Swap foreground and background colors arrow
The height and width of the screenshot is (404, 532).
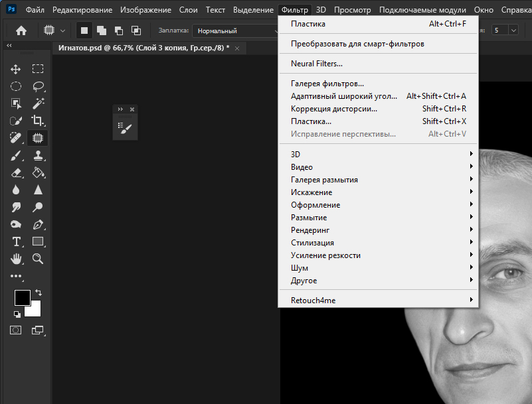point(39,292)
